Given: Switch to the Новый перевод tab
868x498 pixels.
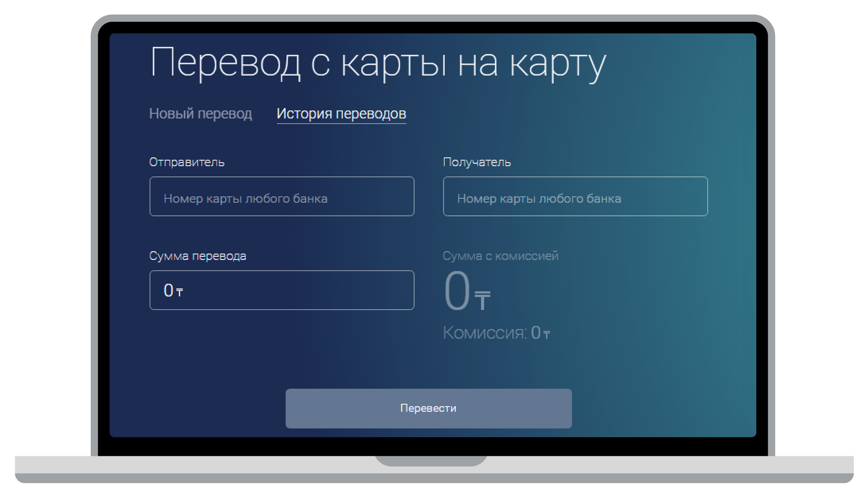Looking at the screenshot, I should tap(200, 114).
